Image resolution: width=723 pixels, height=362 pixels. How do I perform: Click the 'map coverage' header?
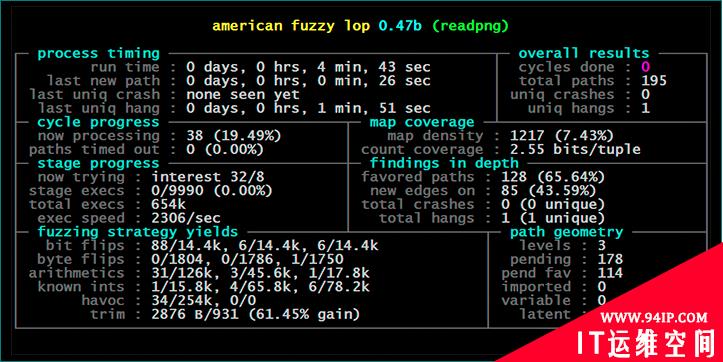[422, 123]
